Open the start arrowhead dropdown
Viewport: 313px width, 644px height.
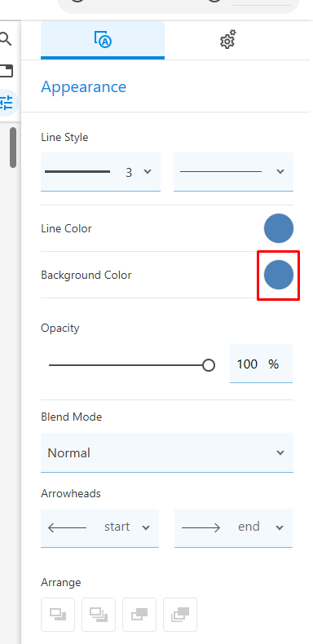click(x=99, y=527)
